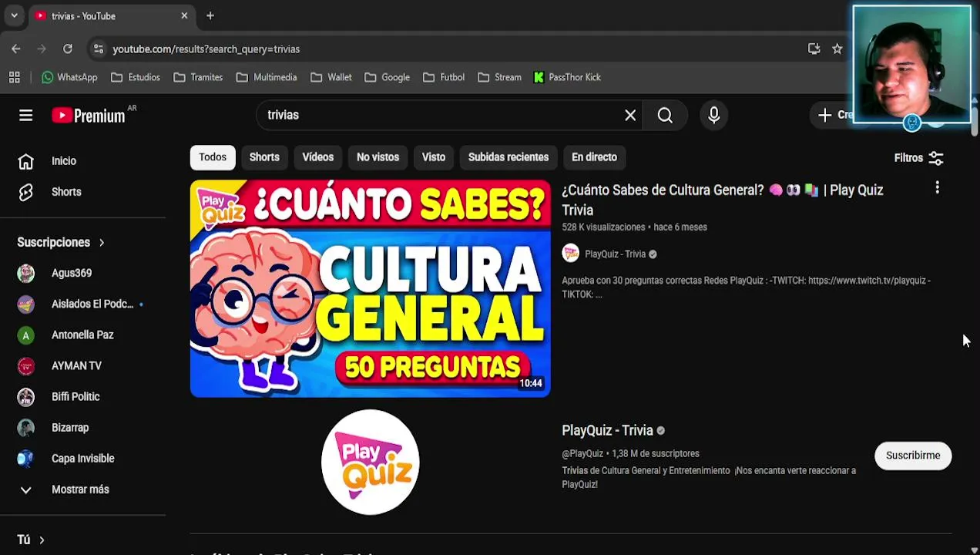Reload the page with the refresh icon
This screenshot has width=980, height=555.
click(x=68, y=49)
